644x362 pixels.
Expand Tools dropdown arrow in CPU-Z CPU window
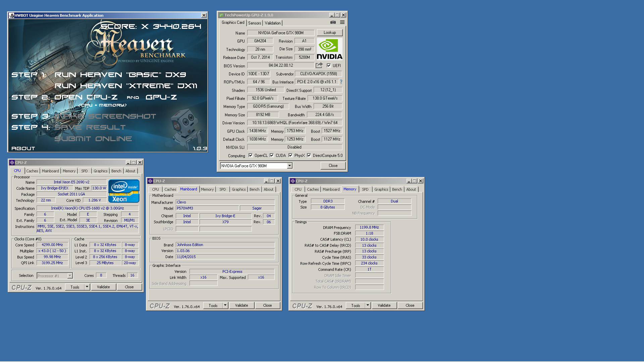pyautogui.click(x=87, y=287)
